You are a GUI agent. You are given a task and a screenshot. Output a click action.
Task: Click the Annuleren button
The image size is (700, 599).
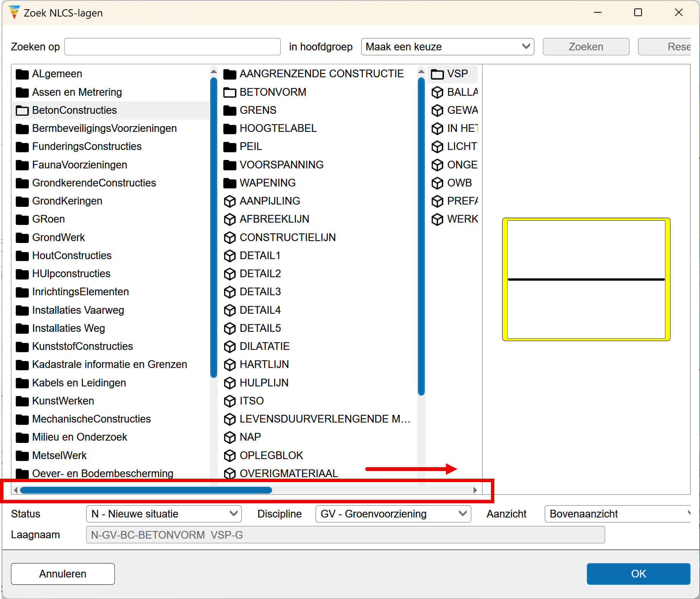point(62,574)
